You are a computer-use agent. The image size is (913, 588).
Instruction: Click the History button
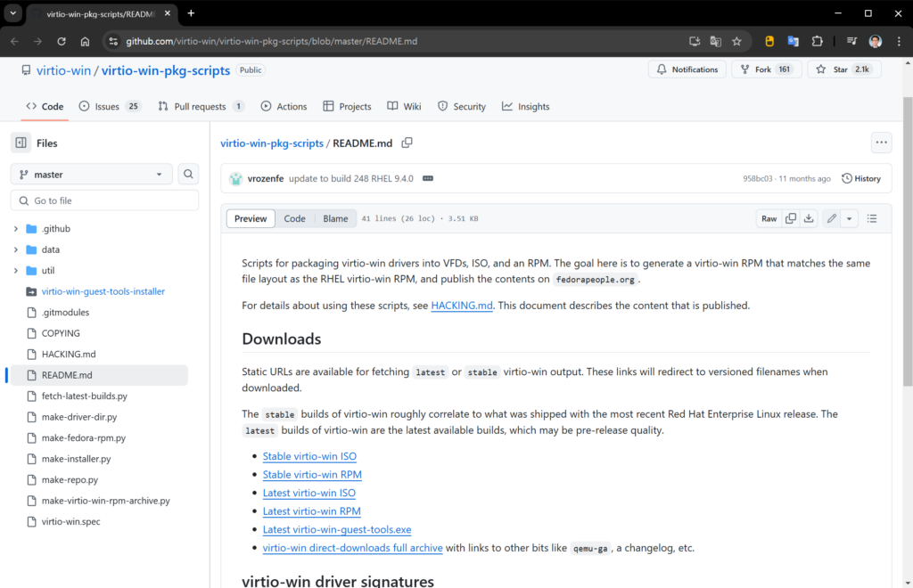pos(861,178)
